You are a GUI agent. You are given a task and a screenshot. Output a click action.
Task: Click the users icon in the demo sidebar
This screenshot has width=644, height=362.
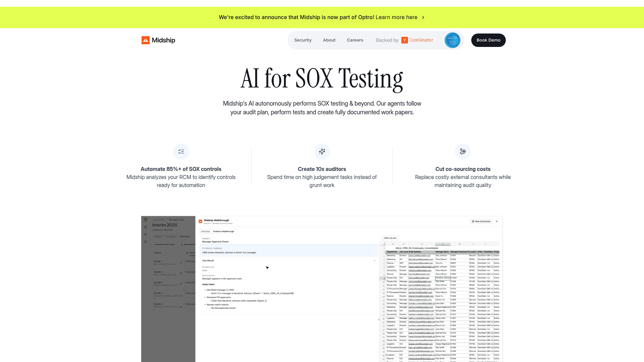pyautogui.click(x=146, y=235)
